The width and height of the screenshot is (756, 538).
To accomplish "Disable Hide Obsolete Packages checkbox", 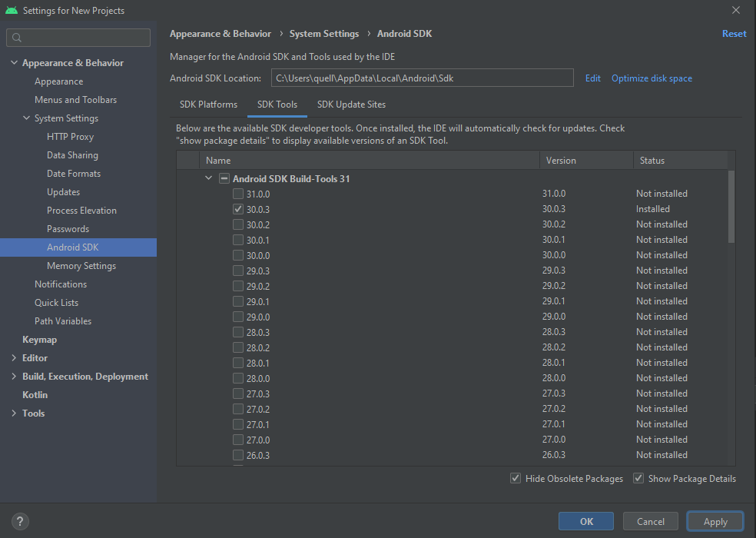I will coord(516,479).
